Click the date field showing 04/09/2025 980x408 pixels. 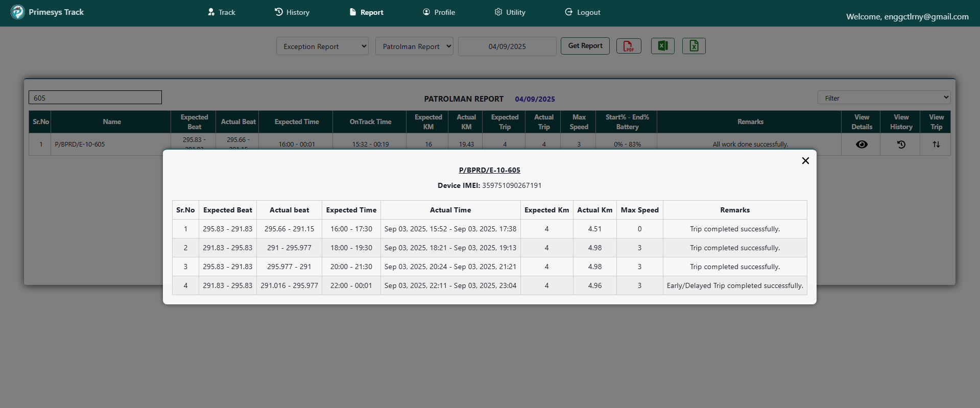click(x=507, y=46)
